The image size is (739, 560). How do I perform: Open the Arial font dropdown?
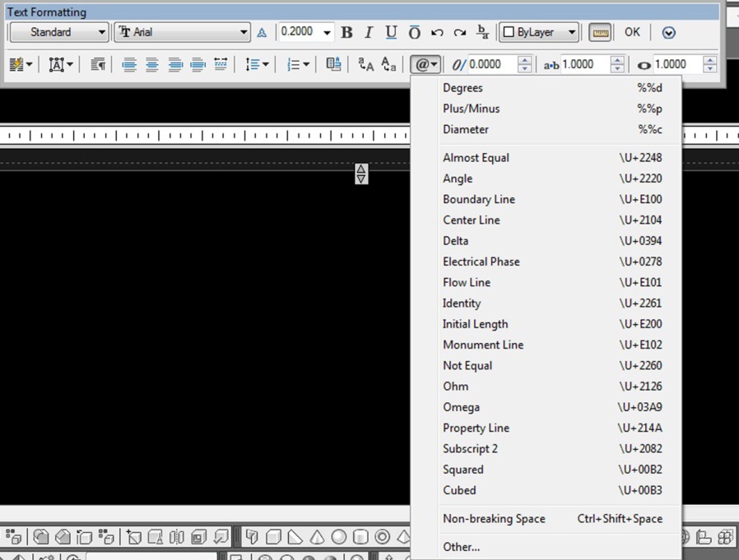point(244,32)
